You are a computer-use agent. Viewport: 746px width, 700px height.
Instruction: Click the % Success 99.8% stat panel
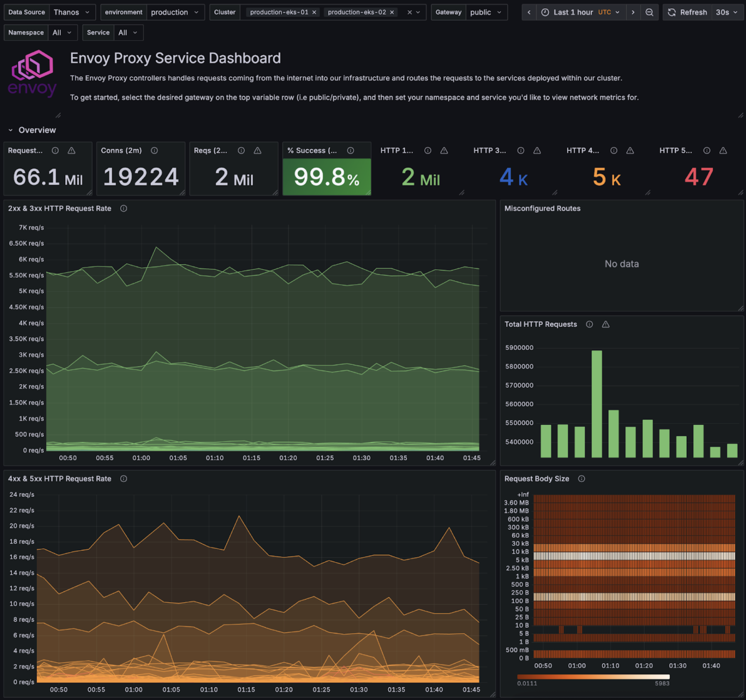[327, 169]
